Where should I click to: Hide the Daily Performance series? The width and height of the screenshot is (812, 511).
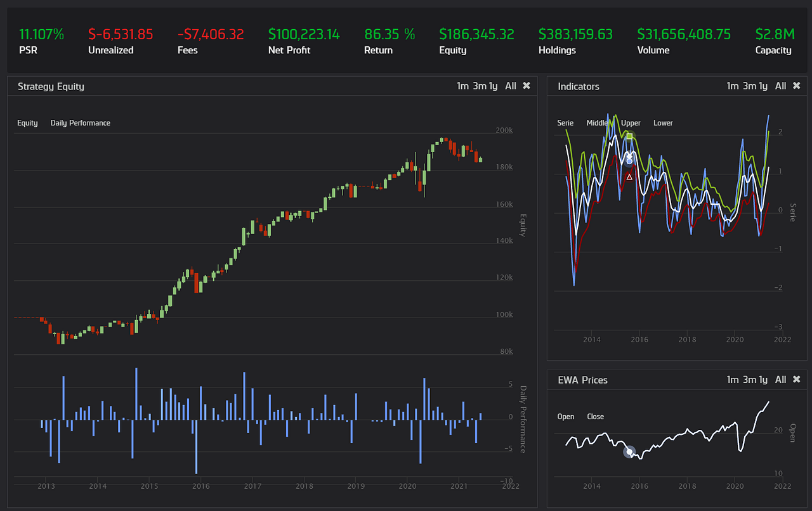(x=80, y=122)
